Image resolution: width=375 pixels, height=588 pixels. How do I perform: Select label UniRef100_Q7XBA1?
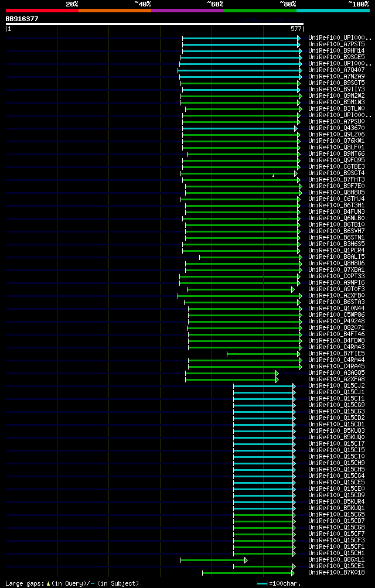click(x=336, y=269)
